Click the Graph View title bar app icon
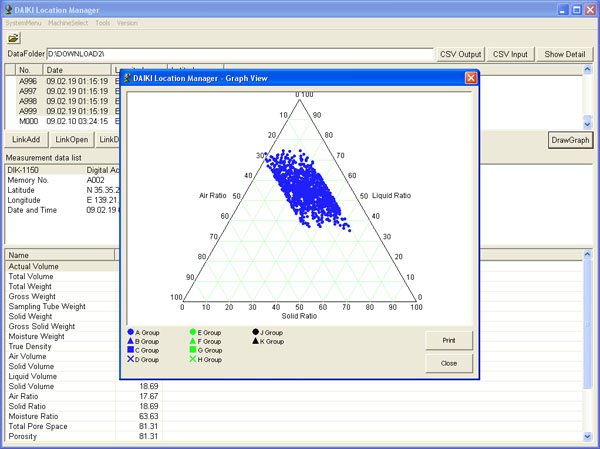Viewport: 600px width, 449px height. 127,78
